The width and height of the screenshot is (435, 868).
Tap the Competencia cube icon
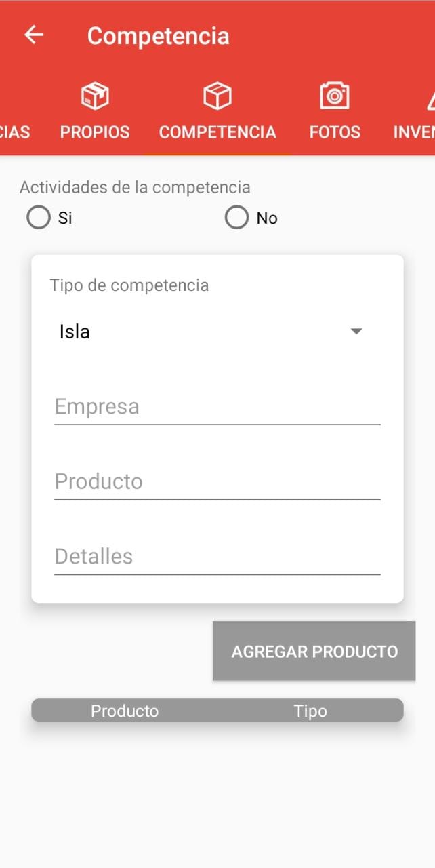pyautogui.click(x=217, y=96)
